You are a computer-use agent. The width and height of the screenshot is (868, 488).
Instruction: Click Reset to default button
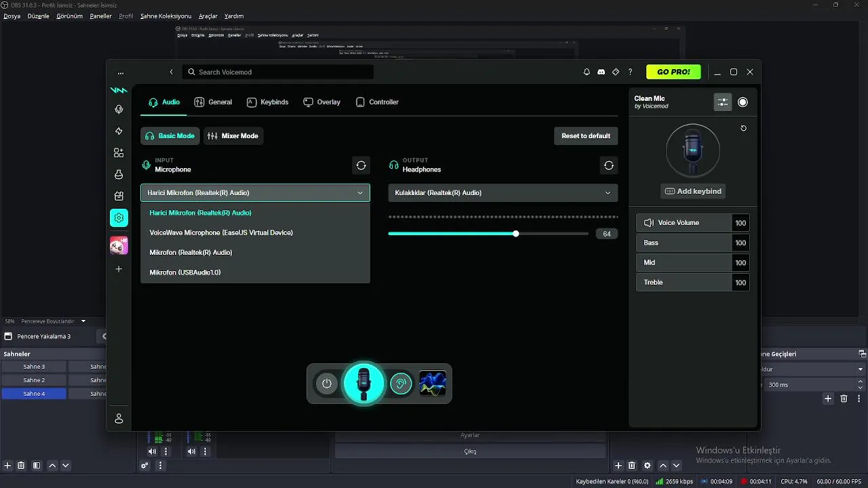tap(586, 136)
